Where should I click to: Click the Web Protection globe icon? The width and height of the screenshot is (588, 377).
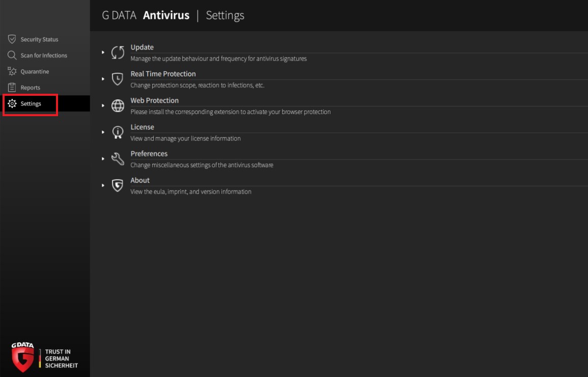118,105
